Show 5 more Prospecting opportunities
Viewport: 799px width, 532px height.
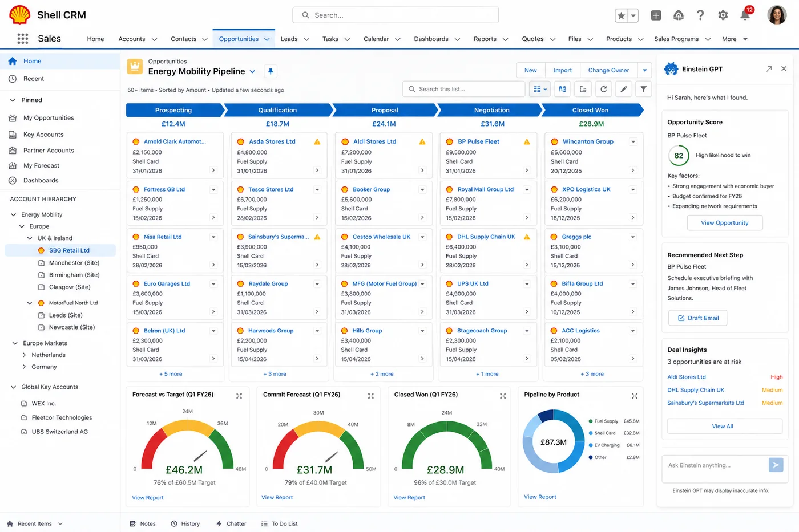click(171, 374)
